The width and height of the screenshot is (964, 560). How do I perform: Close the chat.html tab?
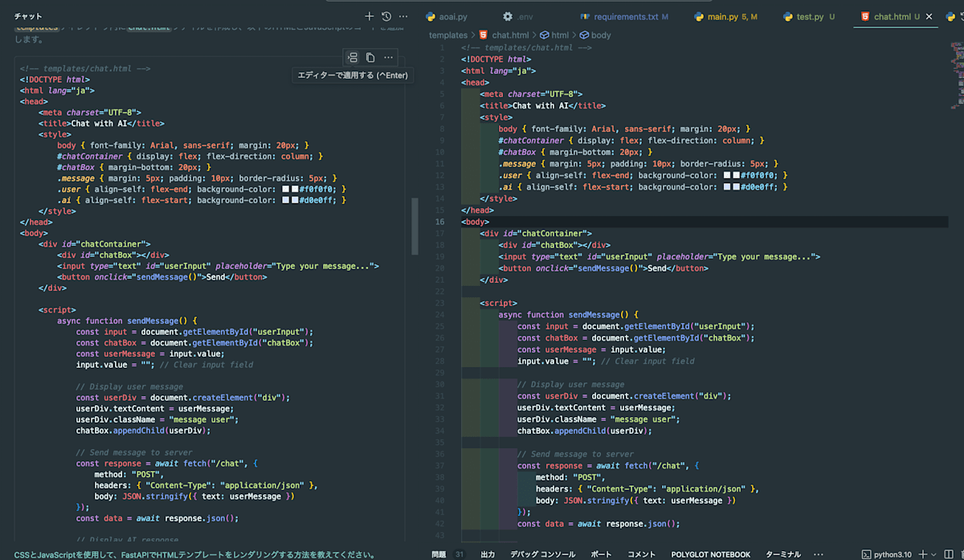click(x=929, y=16)
